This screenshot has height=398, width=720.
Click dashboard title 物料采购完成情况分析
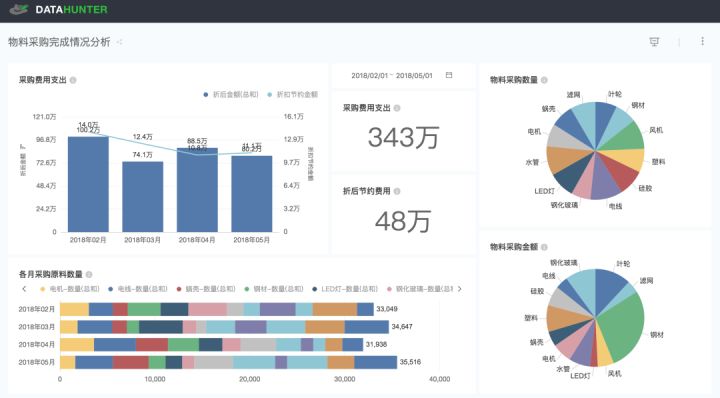pos(59,42)
